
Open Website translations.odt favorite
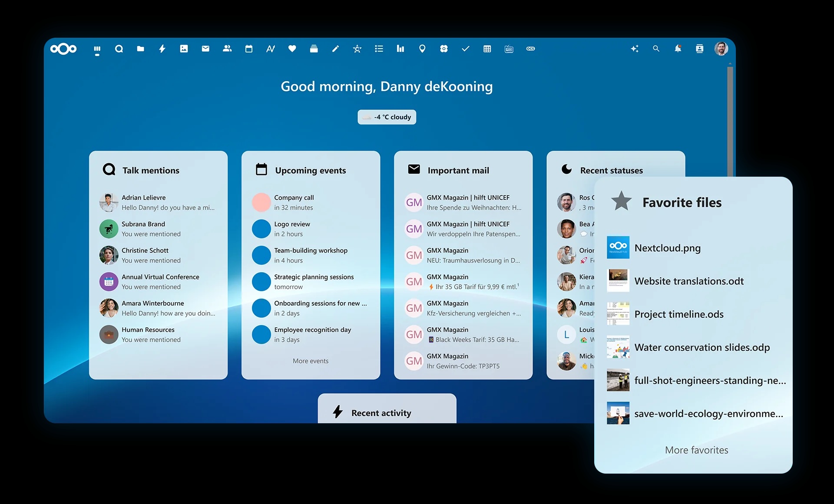696,281
